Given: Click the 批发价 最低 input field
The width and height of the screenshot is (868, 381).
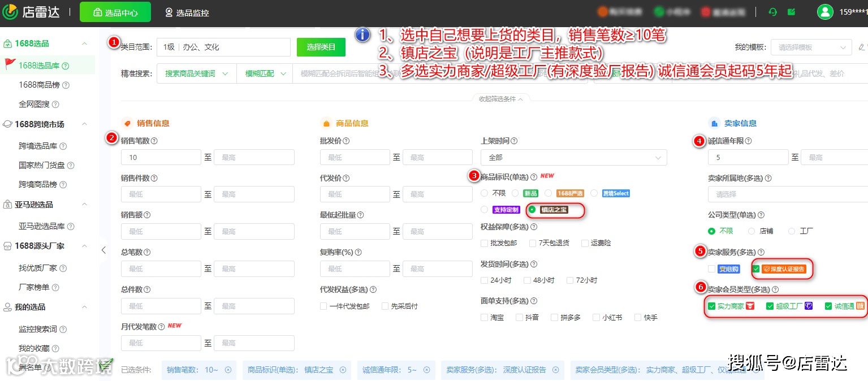Looking at the screenshot, I should pos(355,157).
